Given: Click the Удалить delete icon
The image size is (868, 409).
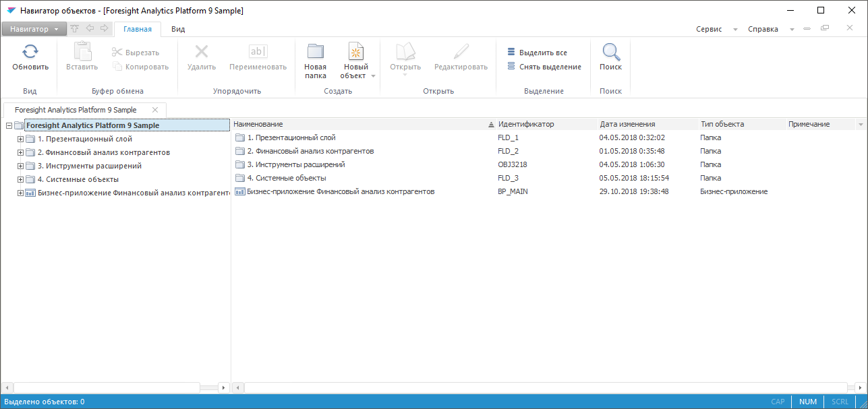Looking at the screenshot, I should point(201,51).
